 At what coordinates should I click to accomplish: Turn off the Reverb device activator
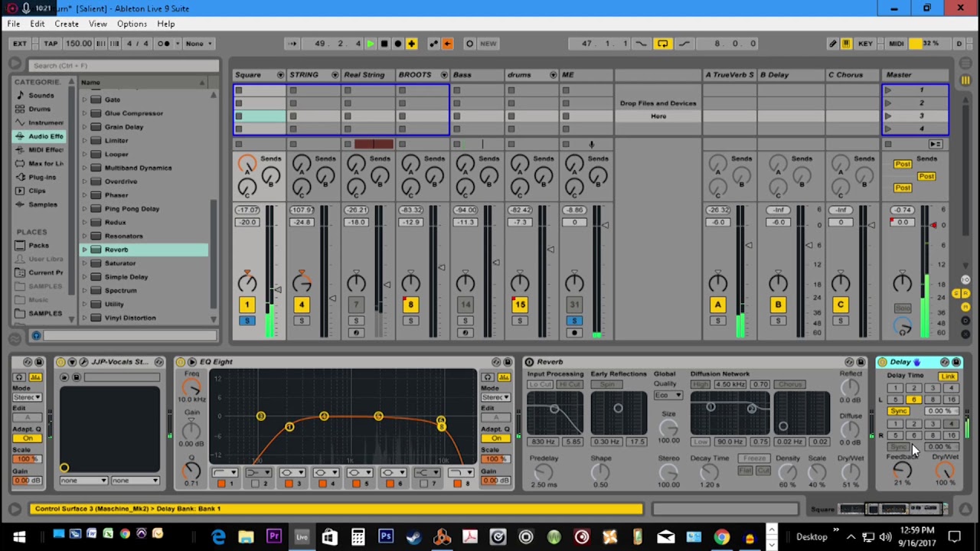tap(529, 362)
